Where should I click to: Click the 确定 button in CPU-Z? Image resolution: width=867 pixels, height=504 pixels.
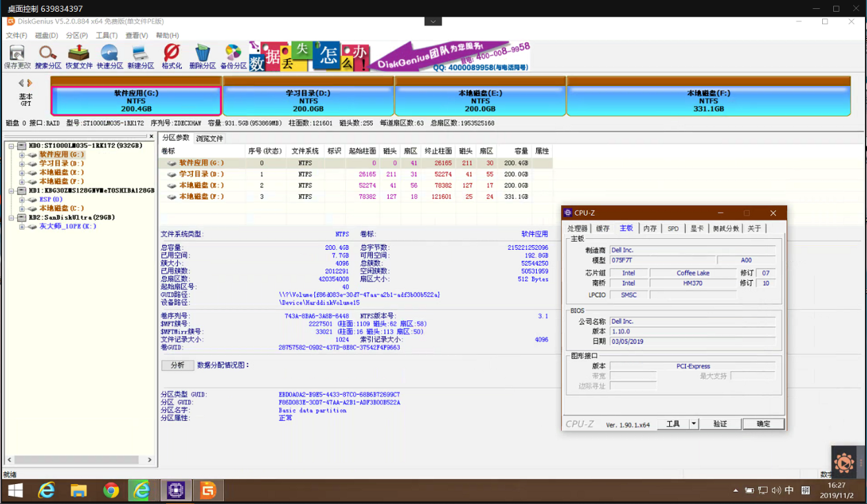pos(764,423)
